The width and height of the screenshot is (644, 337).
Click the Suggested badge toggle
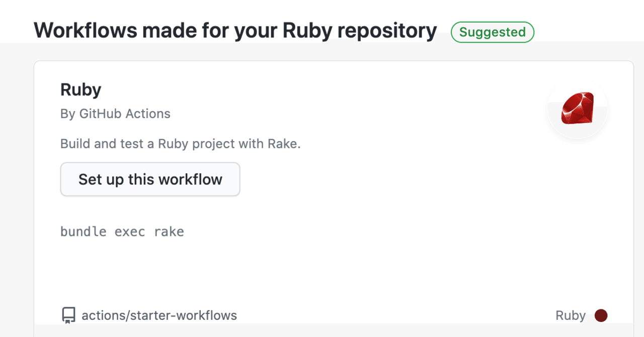(492, 32)
